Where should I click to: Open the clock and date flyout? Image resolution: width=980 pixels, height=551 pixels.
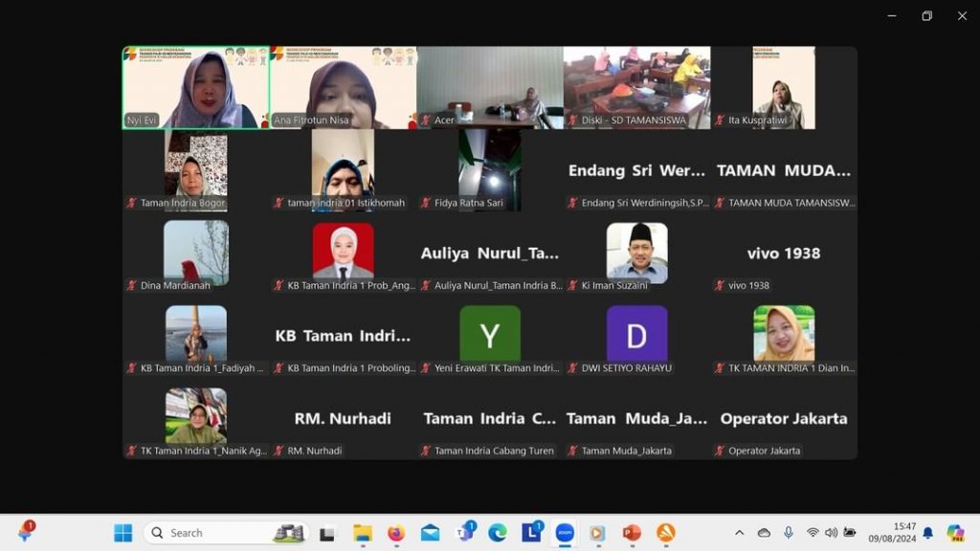point(904,533)
